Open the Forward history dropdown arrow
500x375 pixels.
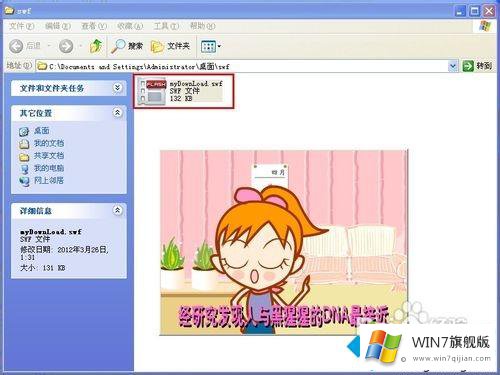(80, 46)
